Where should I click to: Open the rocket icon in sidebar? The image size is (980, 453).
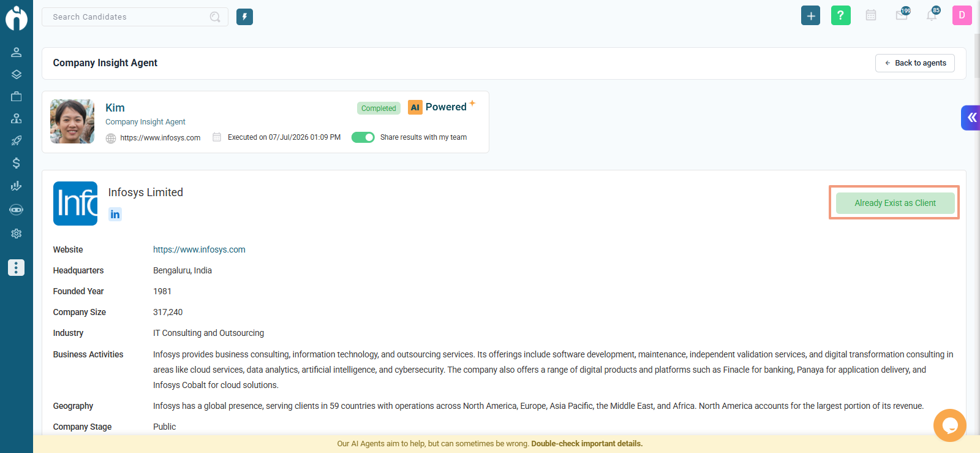pyautogui.click(x=17, y=140)
